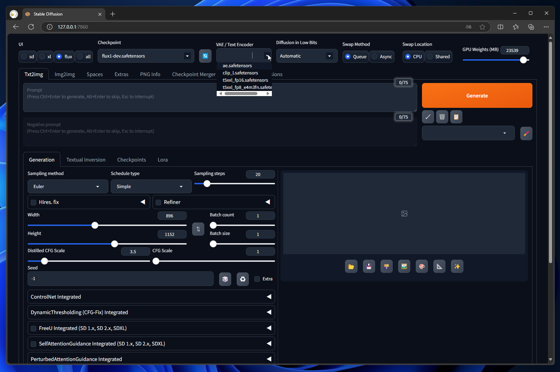Open the browser split screen icon
Image resolution: width=560 pixels, height=372 pixels.
(500, 27)
